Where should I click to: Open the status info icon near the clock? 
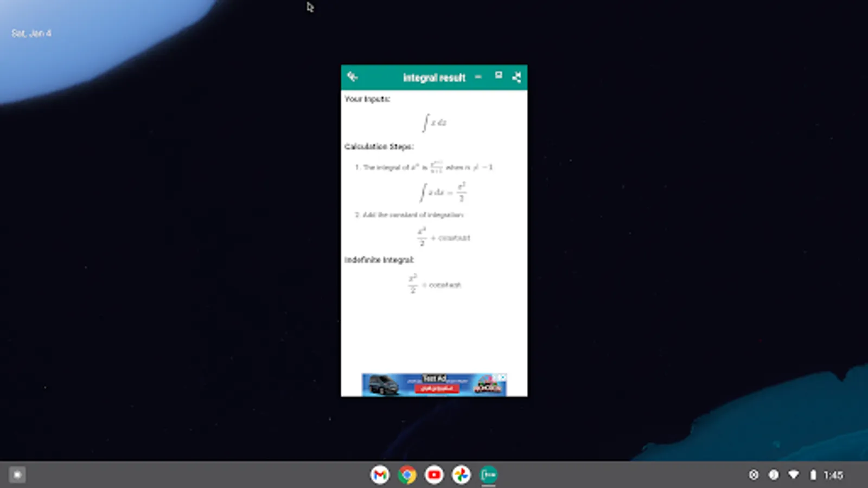tap(773, 474)
